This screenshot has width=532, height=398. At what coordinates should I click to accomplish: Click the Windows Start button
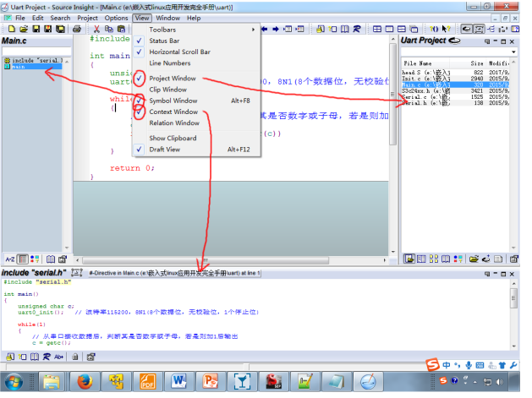click(x=14, y=383)
